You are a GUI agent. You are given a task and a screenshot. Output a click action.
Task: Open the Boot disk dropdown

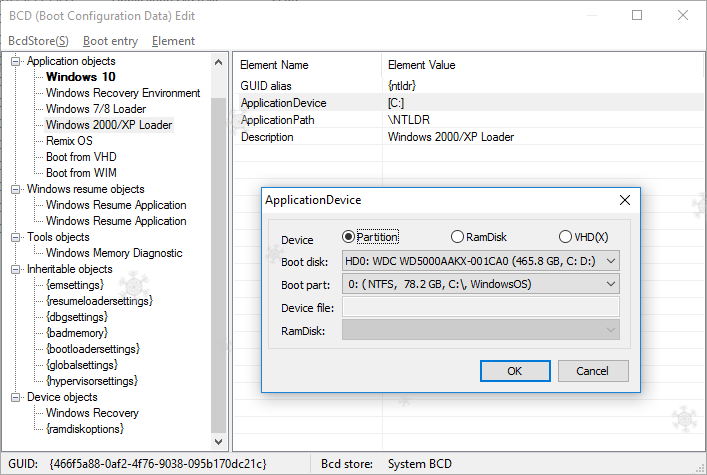pyautogui.click(x=481, y=261)
